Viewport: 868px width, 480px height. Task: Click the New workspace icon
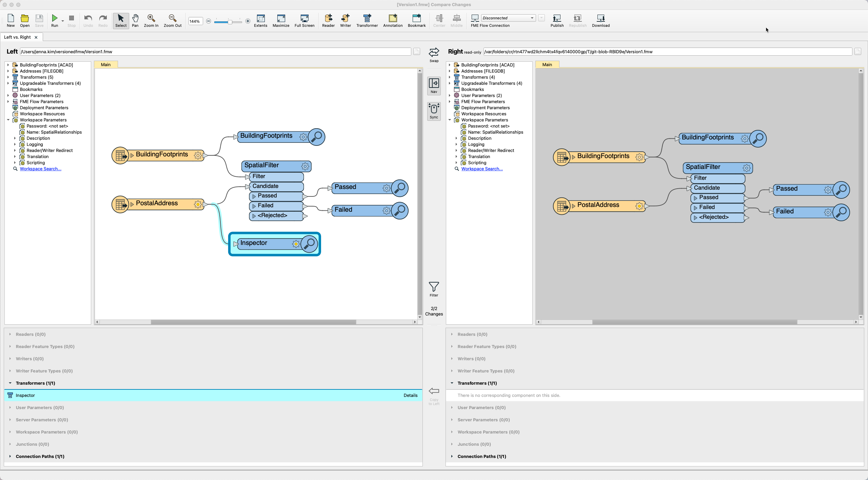[11, 20]
